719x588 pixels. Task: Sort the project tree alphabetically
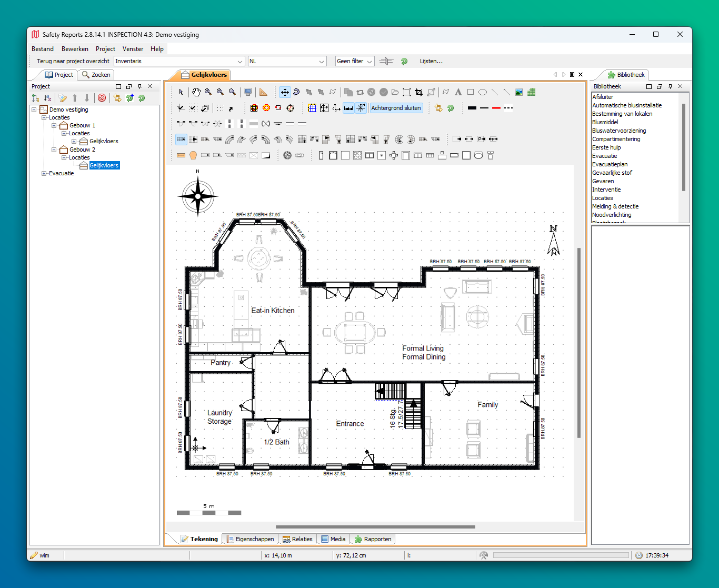point(47,98)
